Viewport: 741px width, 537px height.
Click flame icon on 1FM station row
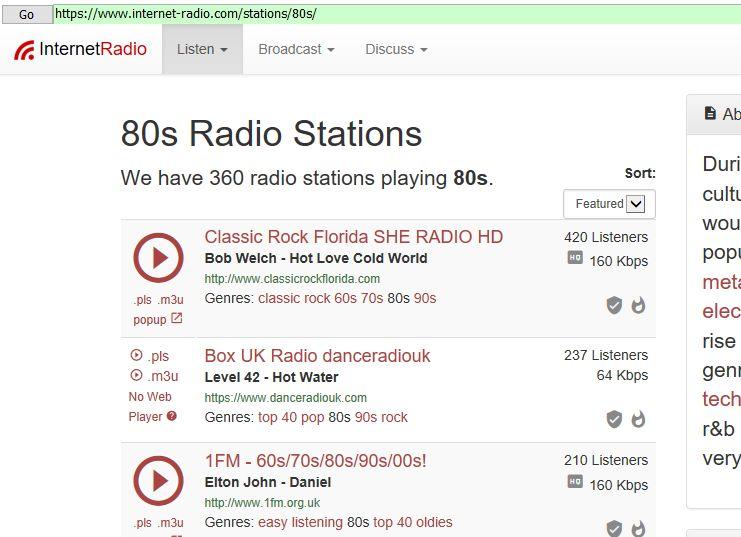pyautogui.click(x=638, y=528)
